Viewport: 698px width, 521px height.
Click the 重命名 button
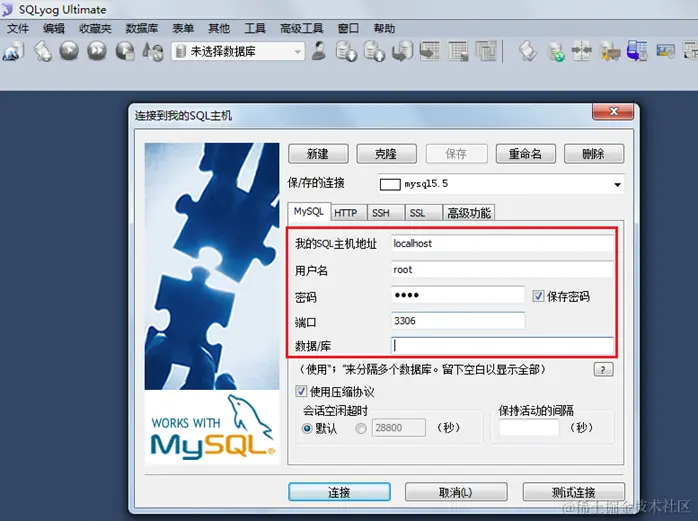[x=525, y=154]
